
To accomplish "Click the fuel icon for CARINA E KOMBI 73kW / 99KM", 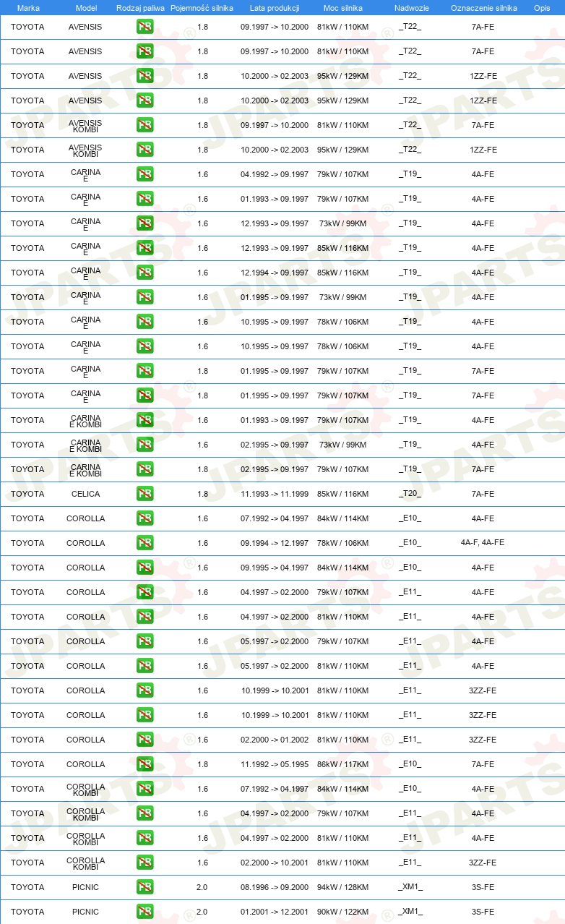I will 145,445.
